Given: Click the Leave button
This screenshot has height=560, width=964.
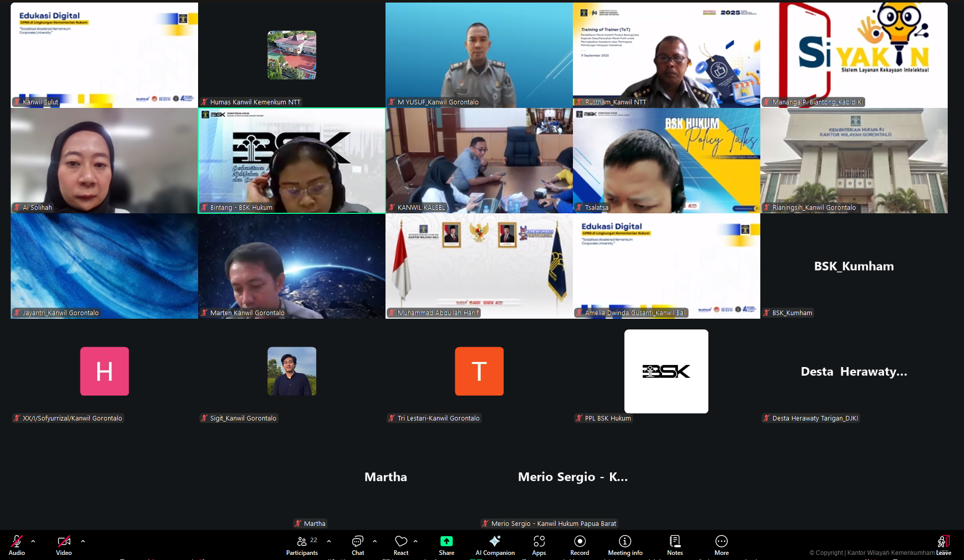Looking at the screenshot, I should pyautogui.click(x=945, y=545).
